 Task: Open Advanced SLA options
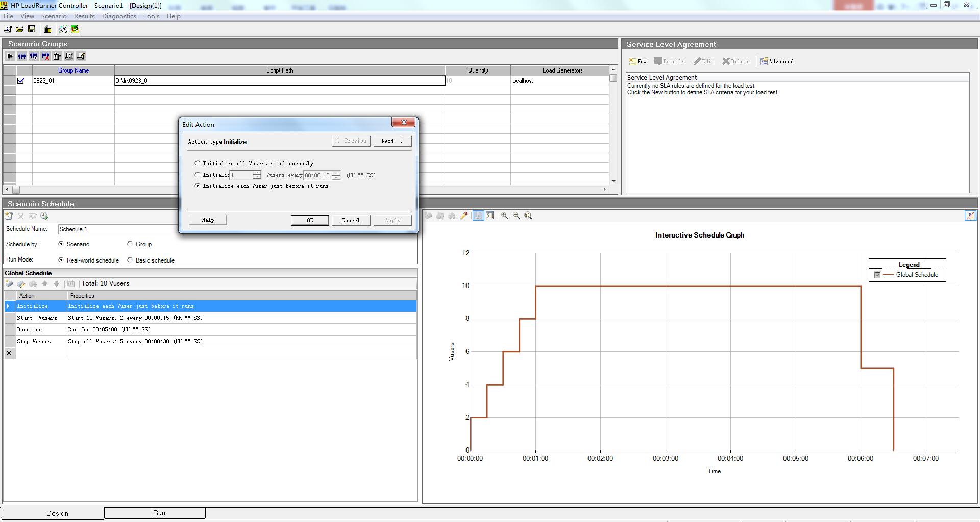[777, 61]
